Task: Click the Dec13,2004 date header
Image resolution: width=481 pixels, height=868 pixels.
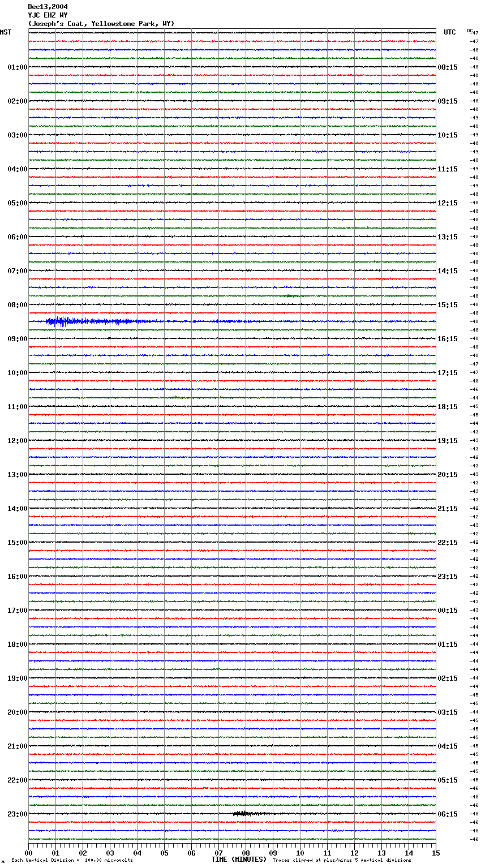Action: [48, 7]
